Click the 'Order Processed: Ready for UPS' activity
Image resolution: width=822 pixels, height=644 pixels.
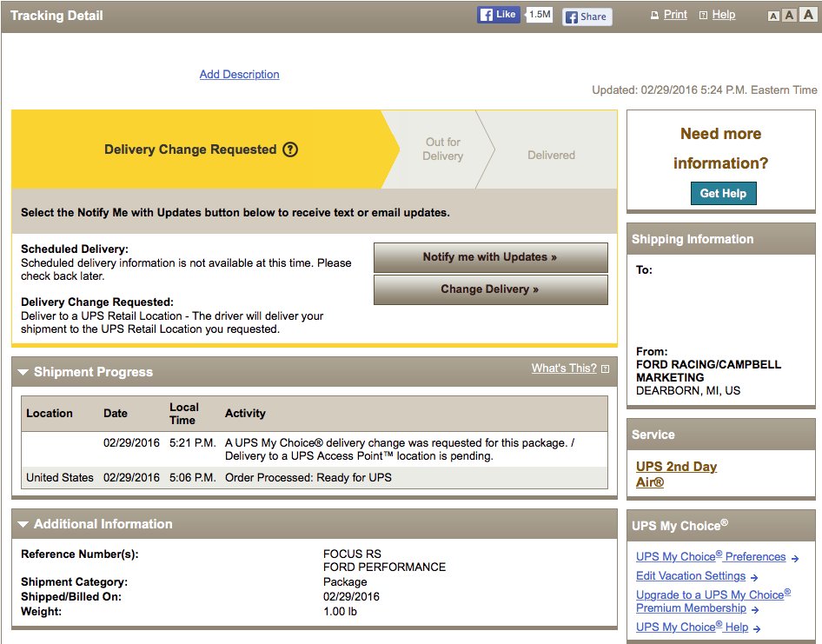[308, 478]
